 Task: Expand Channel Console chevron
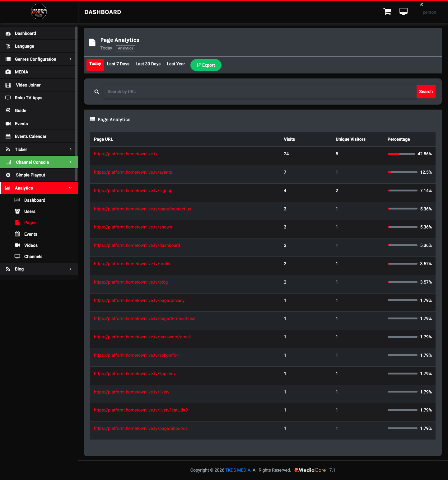71,162
